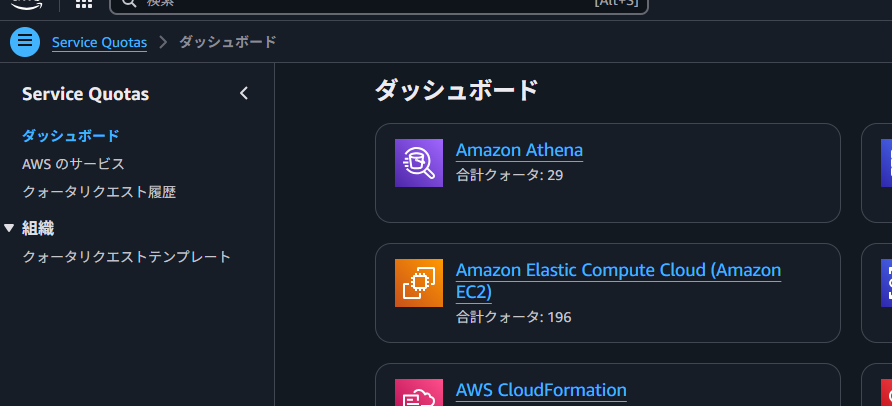The image size is (892, 406).
Task: Open クォータリクエストテンプレート in the sidebar
Action: [x=126, y=256]
